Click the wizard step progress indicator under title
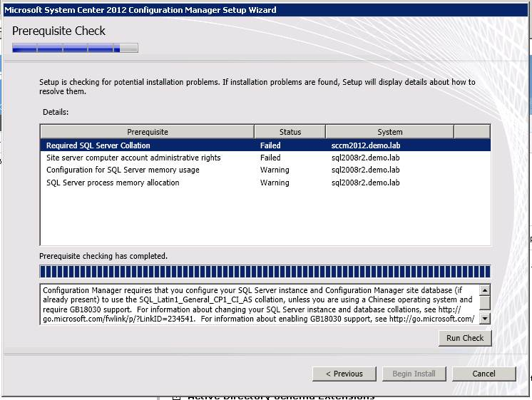 [x=75, y=48]
